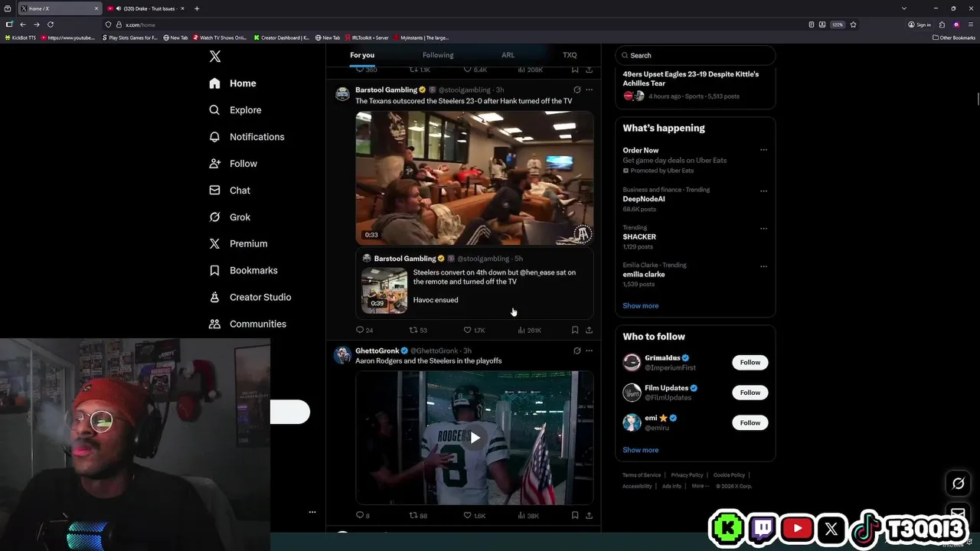
Task: Open 49ers Upset Eagles news story
Action: (695, 85)
